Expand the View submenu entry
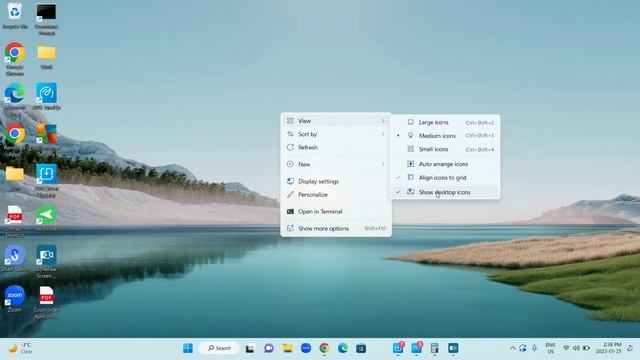 (336, 121)
